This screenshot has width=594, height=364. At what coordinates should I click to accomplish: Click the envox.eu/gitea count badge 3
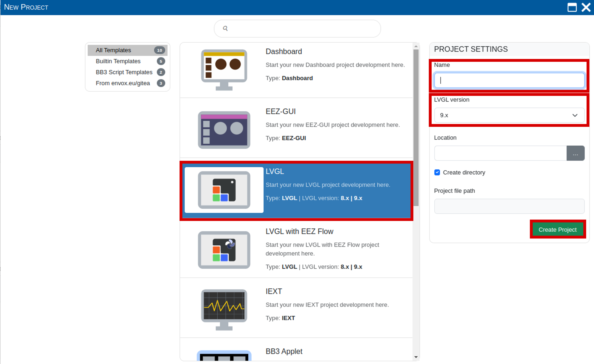[x=161, y=83]
